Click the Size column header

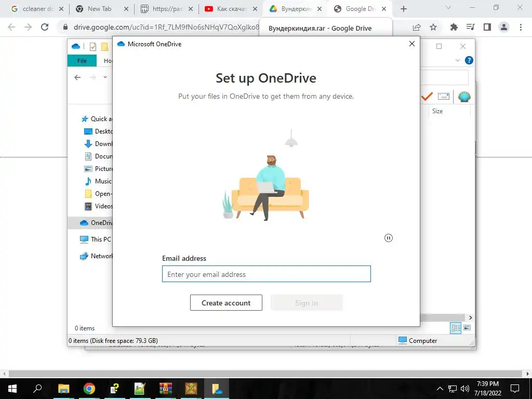[437, 111]
